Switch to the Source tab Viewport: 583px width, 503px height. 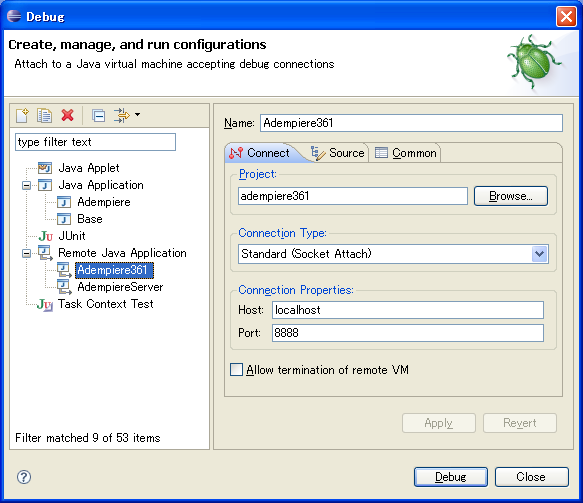click(x=338, y=153)
